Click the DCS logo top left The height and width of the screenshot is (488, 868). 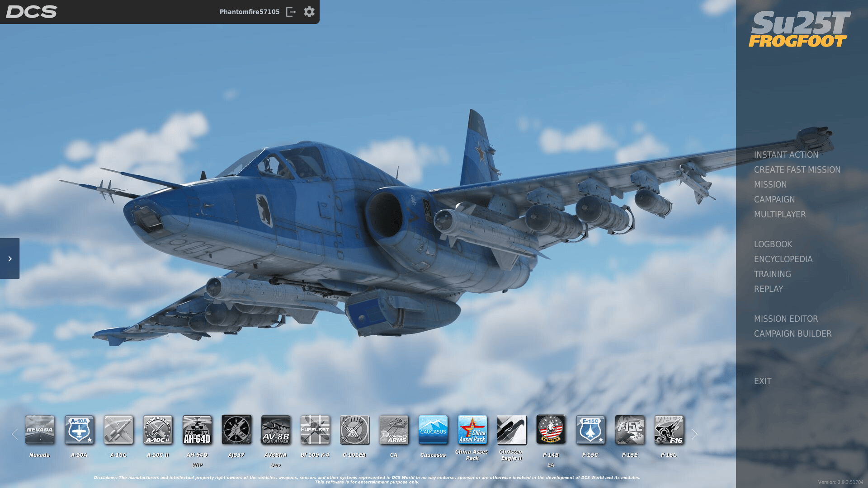[x=31, y=12]
